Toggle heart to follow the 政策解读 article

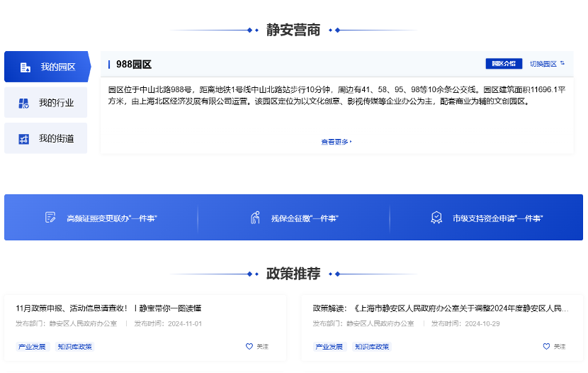(x=546, y=347)
